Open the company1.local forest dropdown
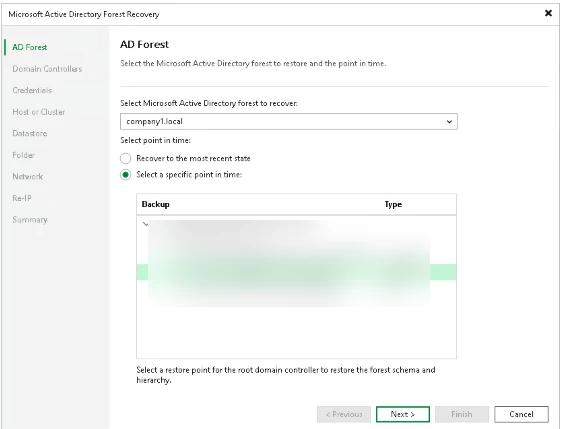 point(289,122)
